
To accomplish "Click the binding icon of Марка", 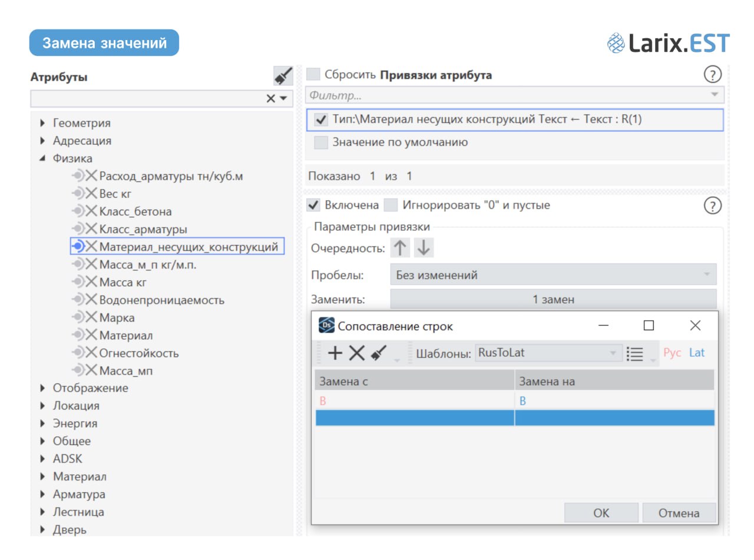I will (78, 317).
